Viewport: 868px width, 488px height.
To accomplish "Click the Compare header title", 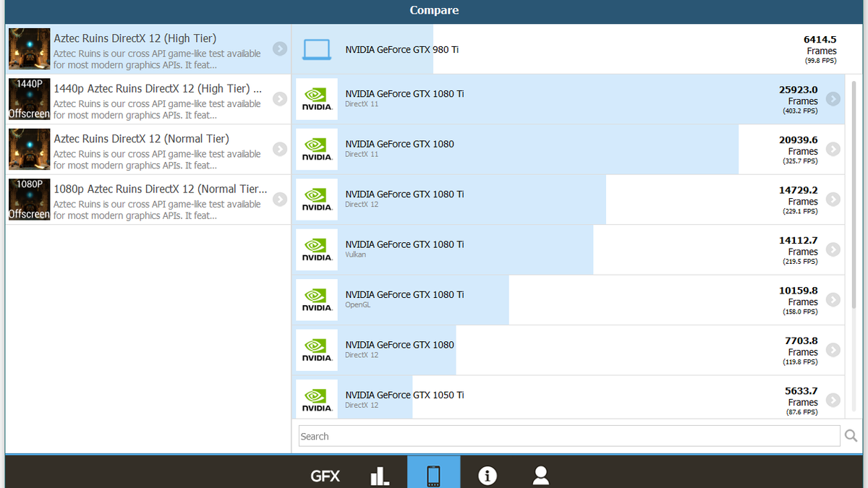I will [434, 10].
